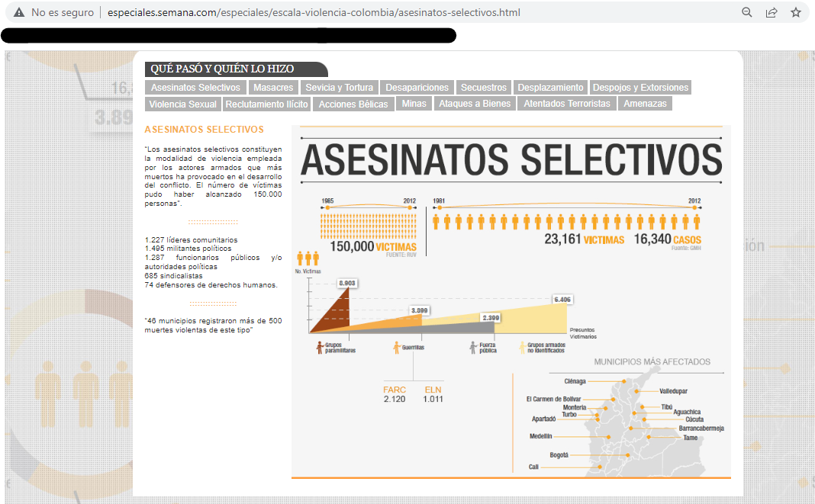Click the Apartadó map label

543,419
